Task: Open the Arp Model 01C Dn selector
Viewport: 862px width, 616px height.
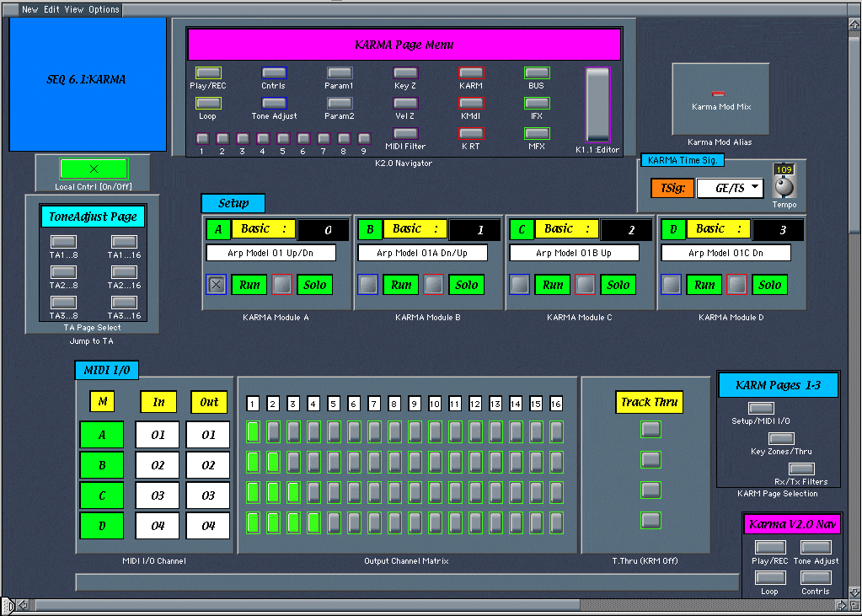Action: coord(725,253)
